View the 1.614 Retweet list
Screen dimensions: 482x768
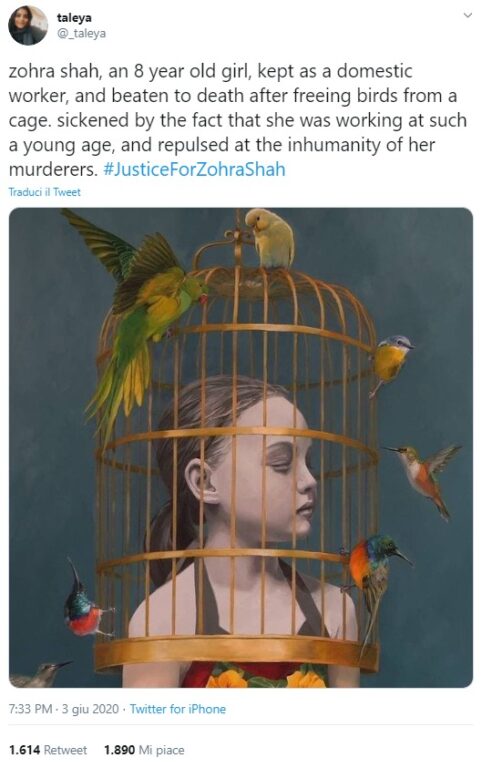[48, 750]
